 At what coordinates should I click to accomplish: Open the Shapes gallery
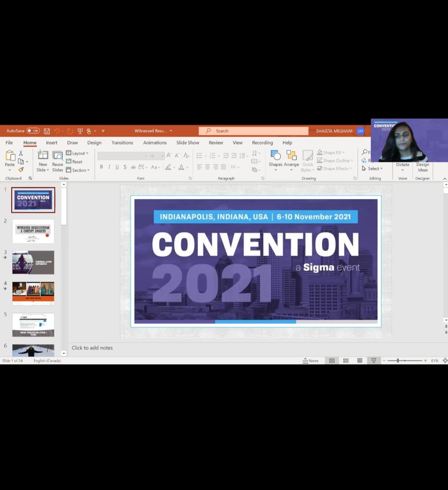(276, 160)
